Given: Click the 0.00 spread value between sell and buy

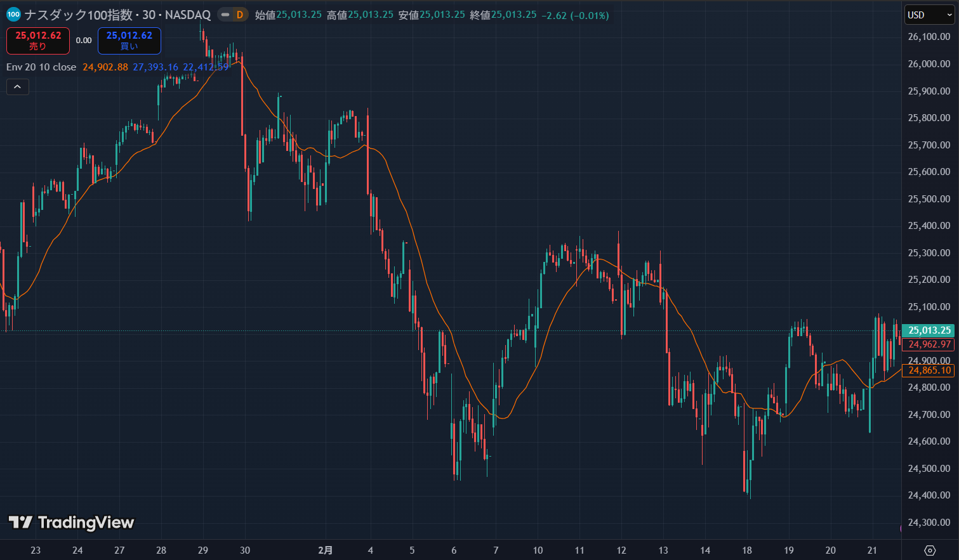Looking at the screenshot, I should tap(84, 41).
